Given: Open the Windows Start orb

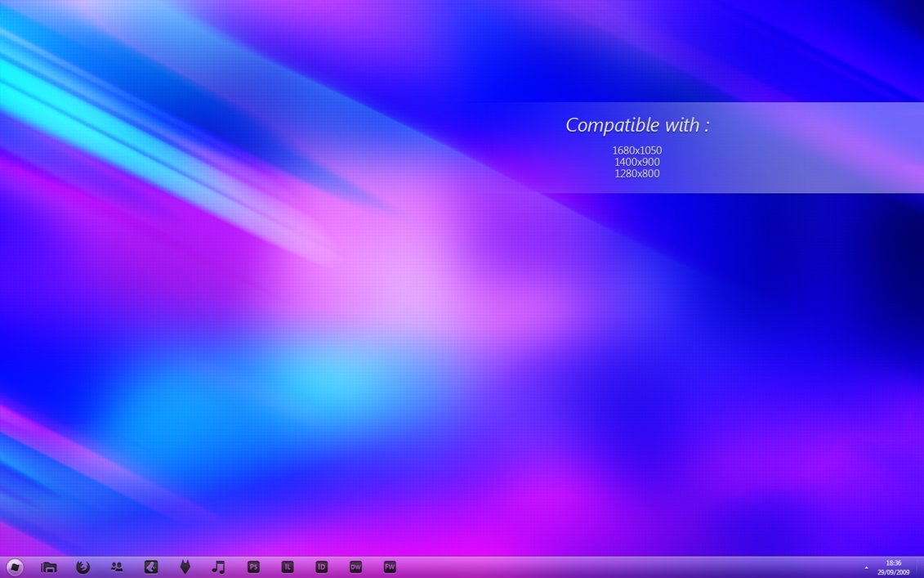Looking at the screenshot, I should coord(15,567).
